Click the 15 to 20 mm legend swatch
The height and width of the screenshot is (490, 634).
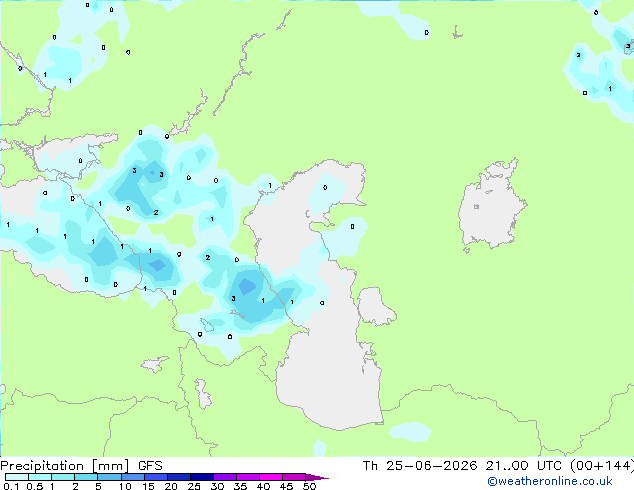point(155,477)
